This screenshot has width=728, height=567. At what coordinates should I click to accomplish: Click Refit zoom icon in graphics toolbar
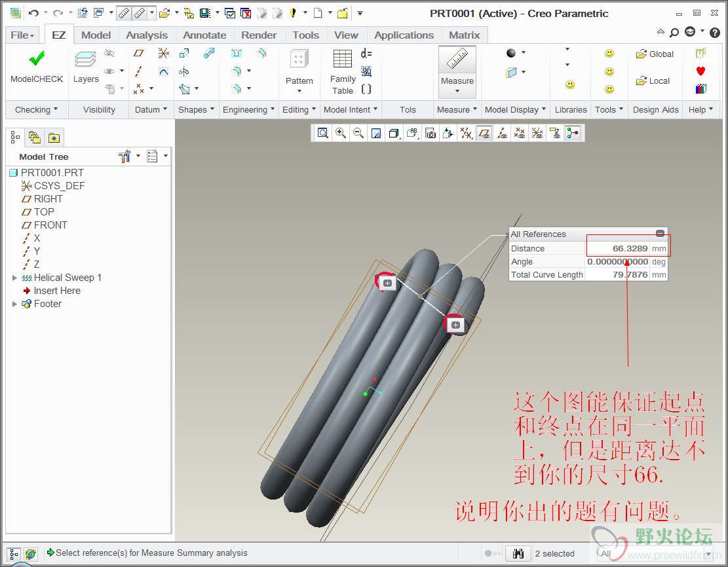coord(322,134)
